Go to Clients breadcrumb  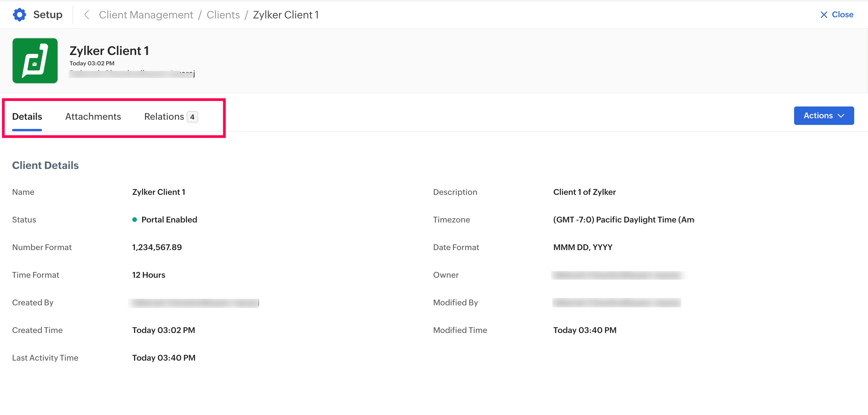tap(223, 14)
